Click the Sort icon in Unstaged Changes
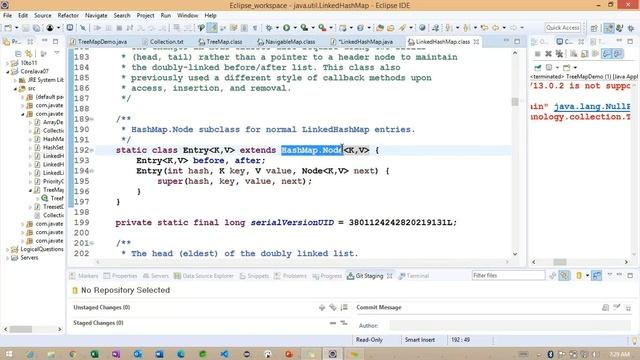 tap(344, 307)
